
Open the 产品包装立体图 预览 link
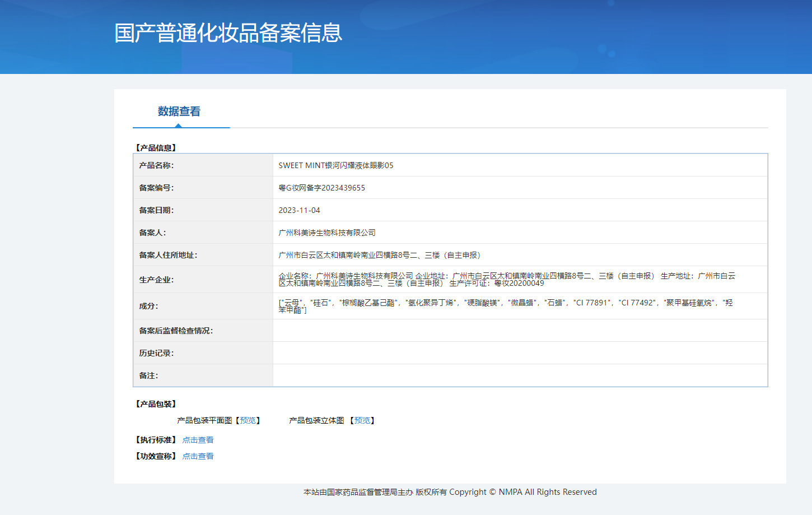tap(362, 420)
